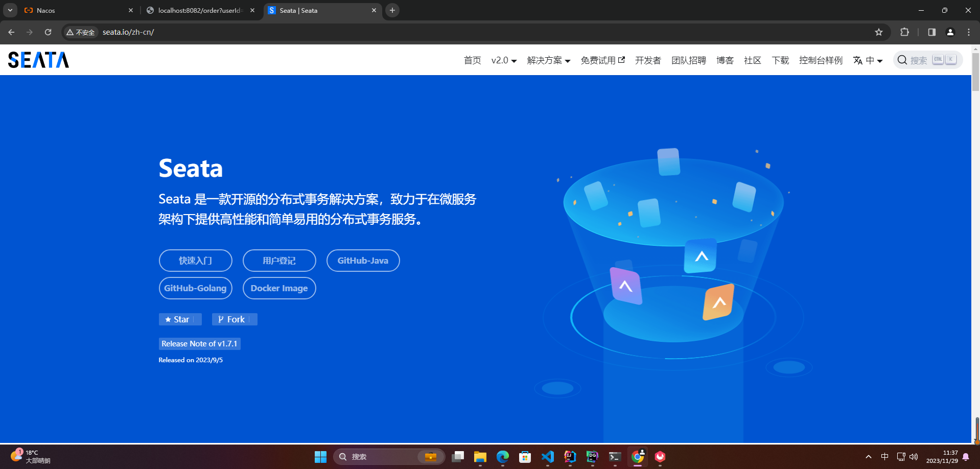Viewport: 980px width, 469px height.
Task: Switch to DataGrip on the taskbar
Action: click(x=592, y=457)
